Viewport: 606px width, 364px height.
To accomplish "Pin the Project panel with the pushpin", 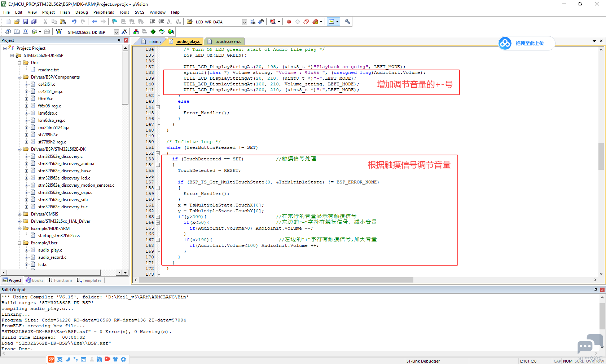I will [x=119, y=40].
